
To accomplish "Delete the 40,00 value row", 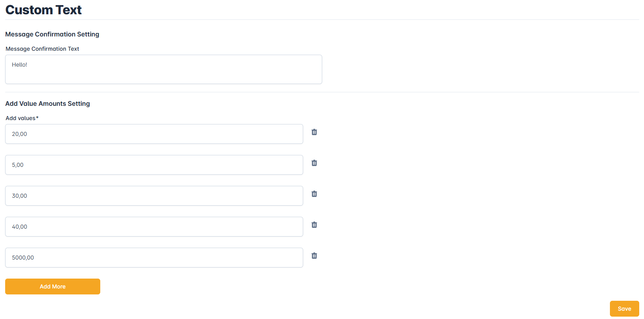I will [314, 225].
